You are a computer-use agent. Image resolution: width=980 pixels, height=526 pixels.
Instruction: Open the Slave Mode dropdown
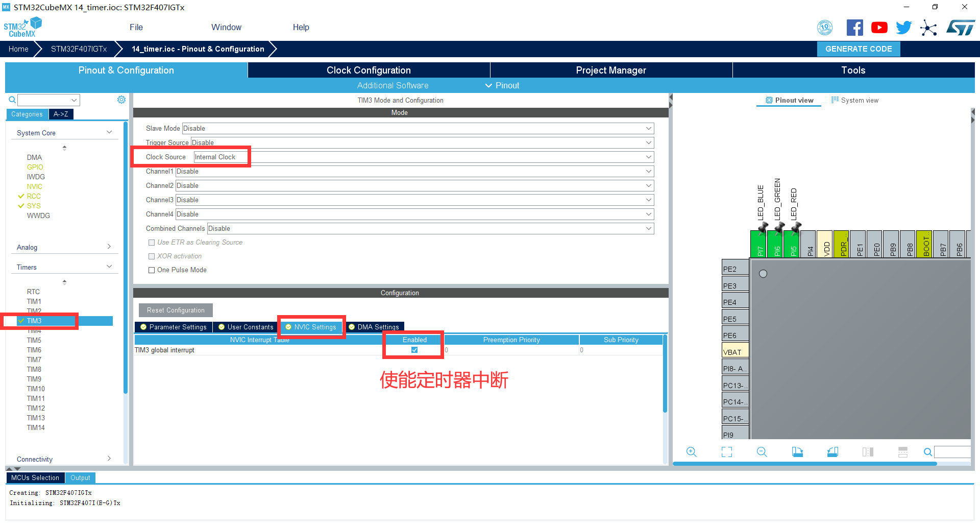point(418,129)
